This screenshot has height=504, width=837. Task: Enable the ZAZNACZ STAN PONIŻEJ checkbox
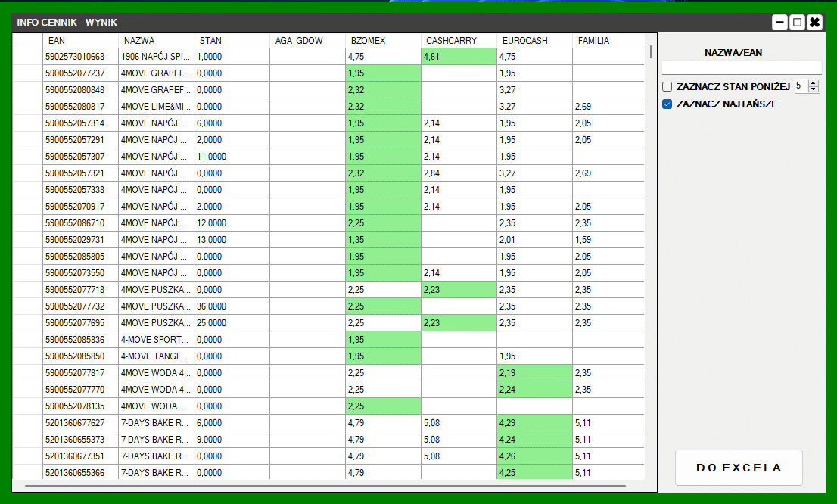(x=667, y=86)
